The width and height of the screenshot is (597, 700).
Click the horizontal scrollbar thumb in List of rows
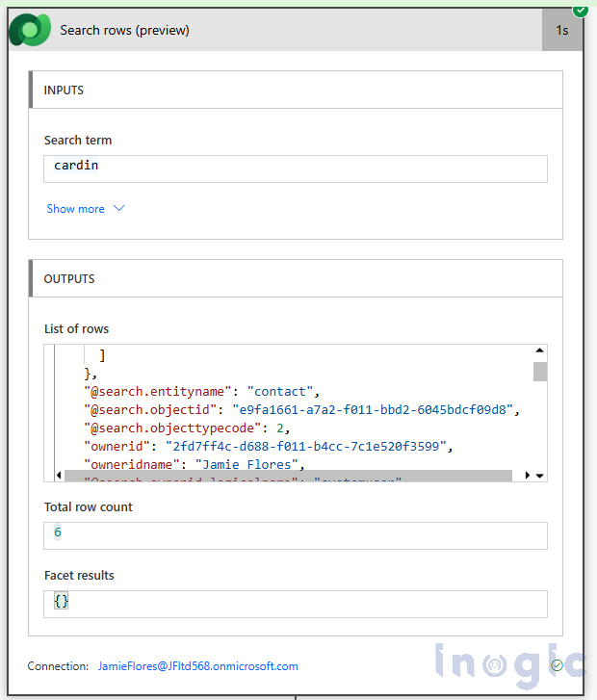pyautogui.click(x=289, y=475)
